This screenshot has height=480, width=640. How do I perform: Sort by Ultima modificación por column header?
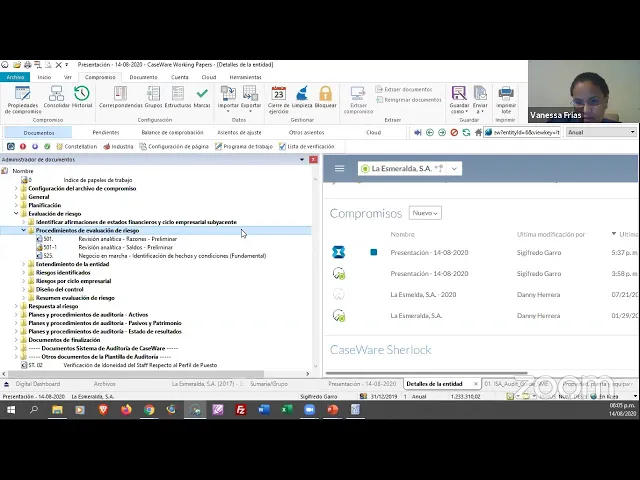pos(551,235)
